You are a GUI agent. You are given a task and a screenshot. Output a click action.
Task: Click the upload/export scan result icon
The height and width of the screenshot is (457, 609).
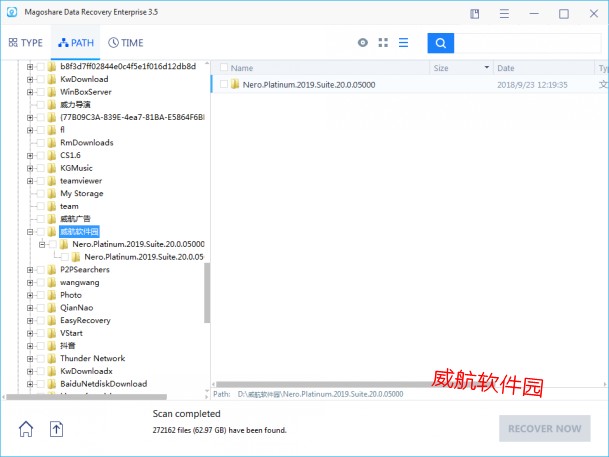56,429
